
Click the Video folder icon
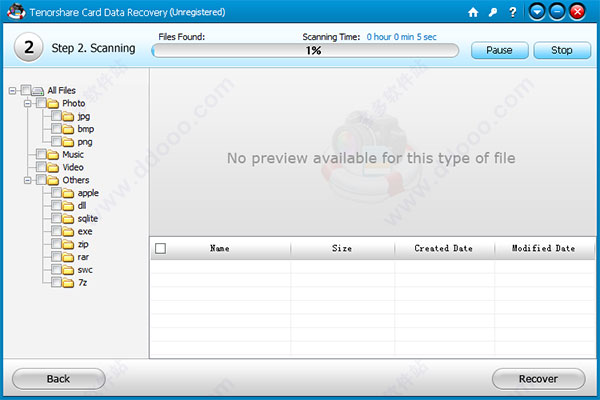coord(53,168)
